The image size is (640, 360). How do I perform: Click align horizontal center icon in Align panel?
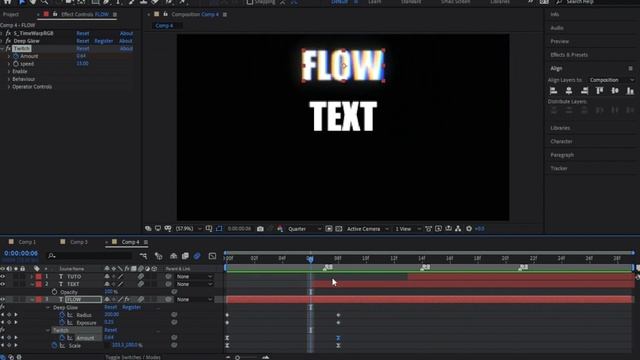tap(569, 91)
